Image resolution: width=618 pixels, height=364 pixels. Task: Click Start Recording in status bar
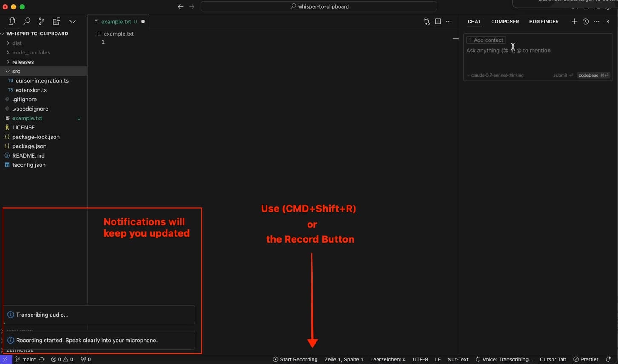pos(295,359)
